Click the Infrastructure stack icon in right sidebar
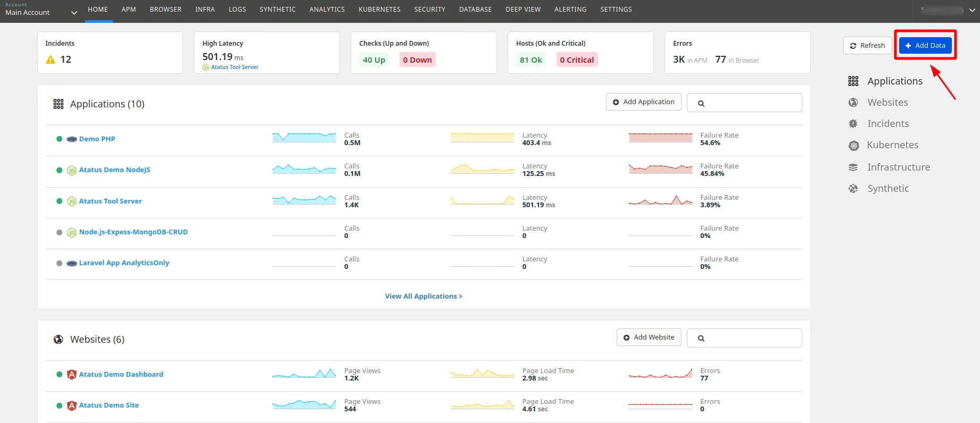This screenshot has height=423, width=980. (853, 167)
